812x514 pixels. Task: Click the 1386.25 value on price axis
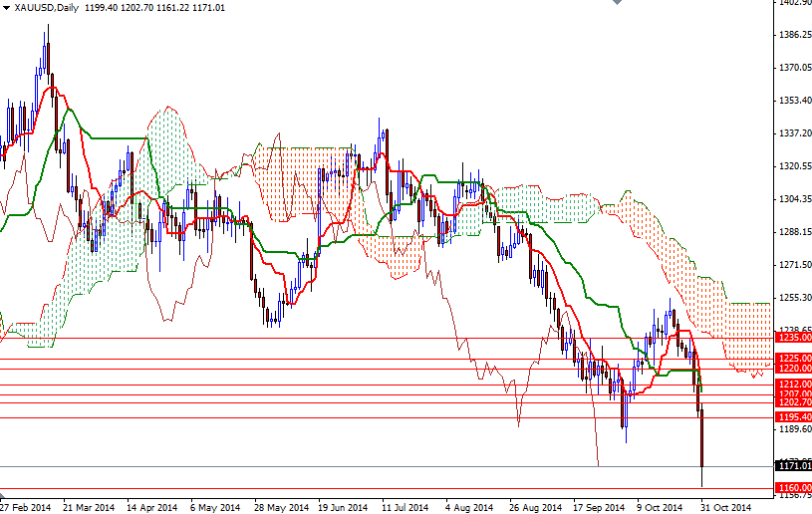(x=793, y=35)
